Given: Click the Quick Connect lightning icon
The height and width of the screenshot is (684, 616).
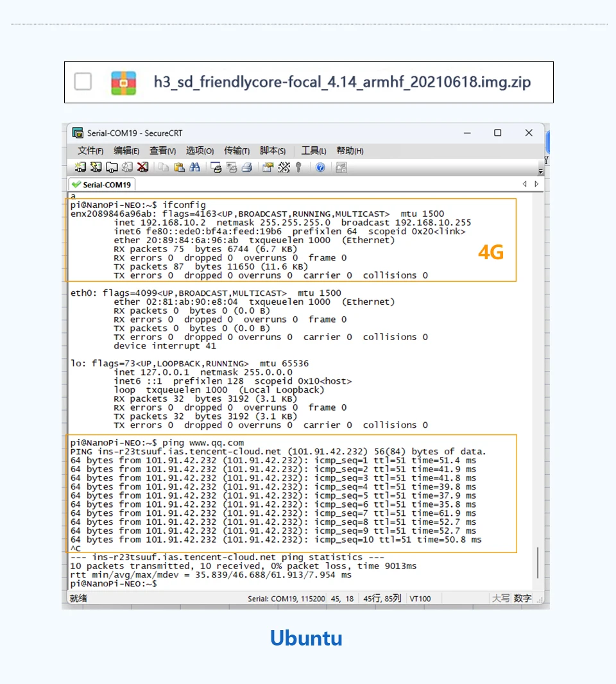Looking at the screenshot, I should coord(96,167).
